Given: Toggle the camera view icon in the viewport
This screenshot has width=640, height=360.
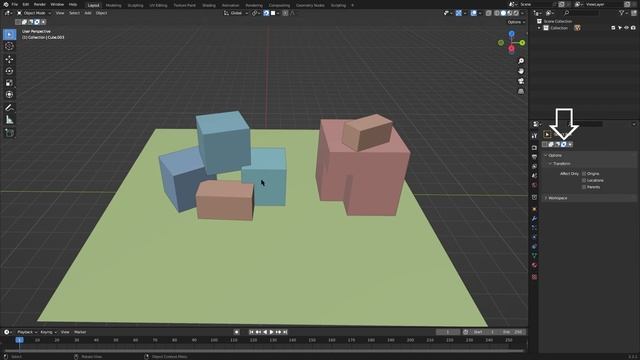Looking at the screenshot, I should click(x=521, y=81).
